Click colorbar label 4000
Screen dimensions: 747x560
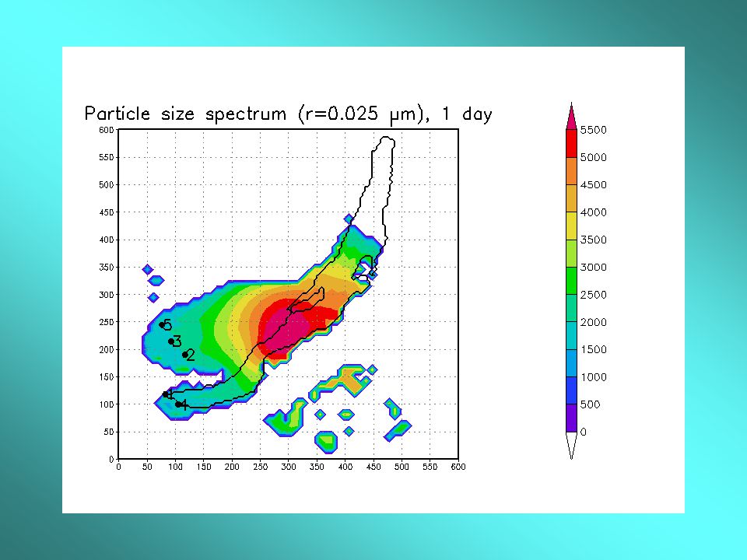pos(593,212)
